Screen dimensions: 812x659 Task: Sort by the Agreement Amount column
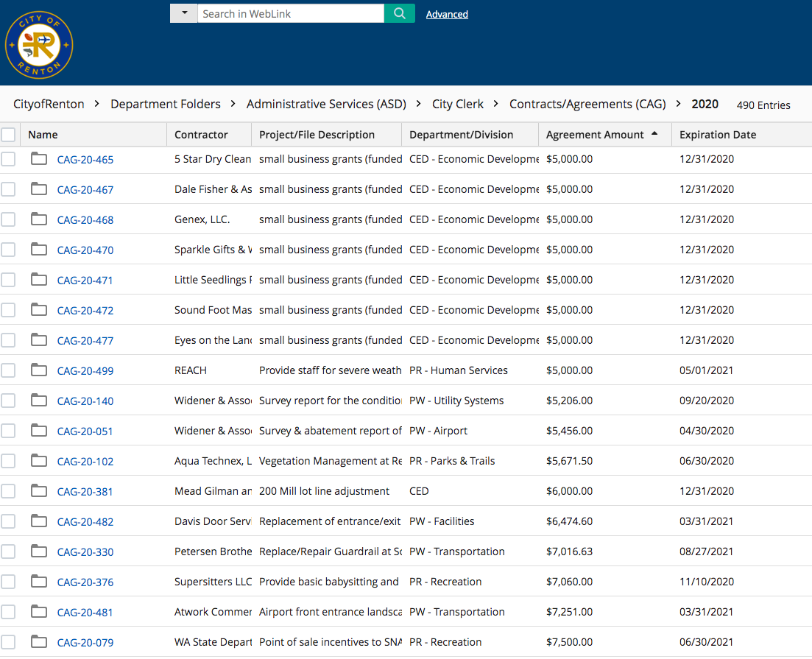(x=595, y=135)
